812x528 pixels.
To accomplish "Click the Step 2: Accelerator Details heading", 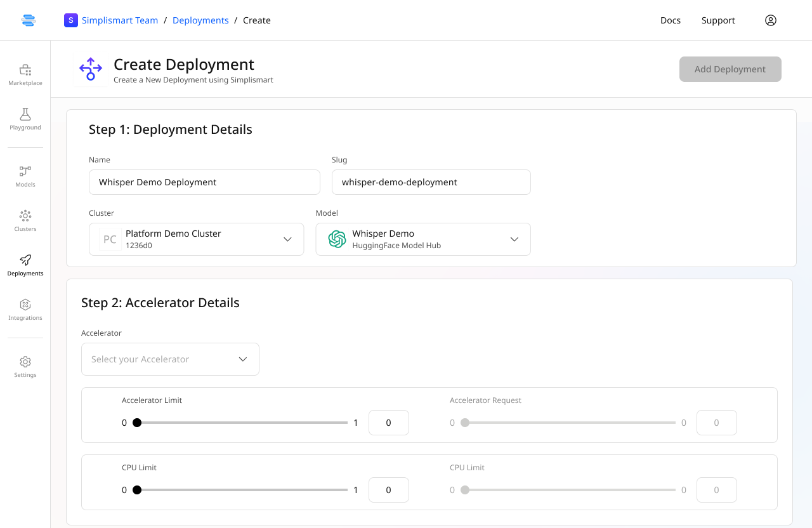I will coord(160,303).
